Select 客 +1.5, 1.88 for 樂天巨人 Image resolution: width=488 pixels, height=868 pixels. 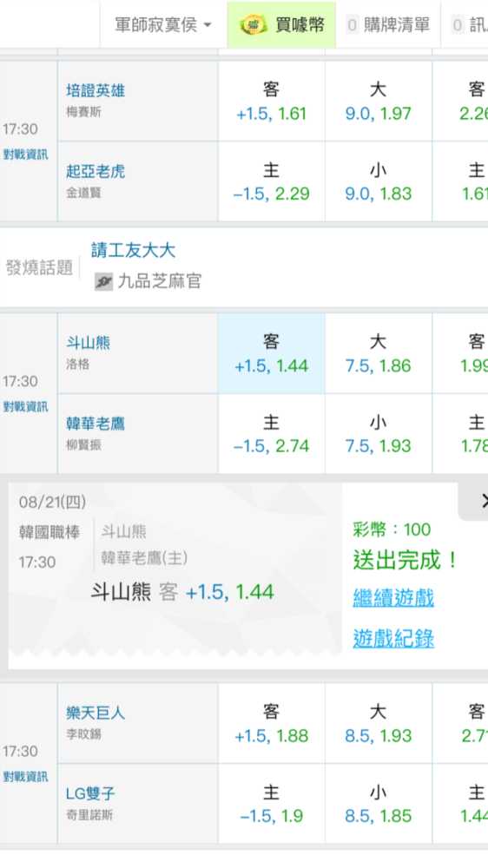click(272, 723)
